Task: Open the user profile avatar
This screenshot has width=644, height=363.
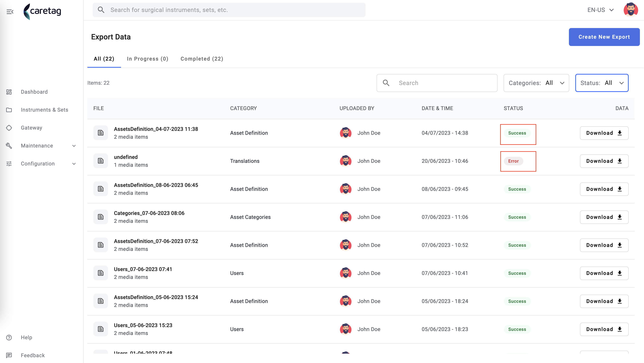Action: coord(631,10)
